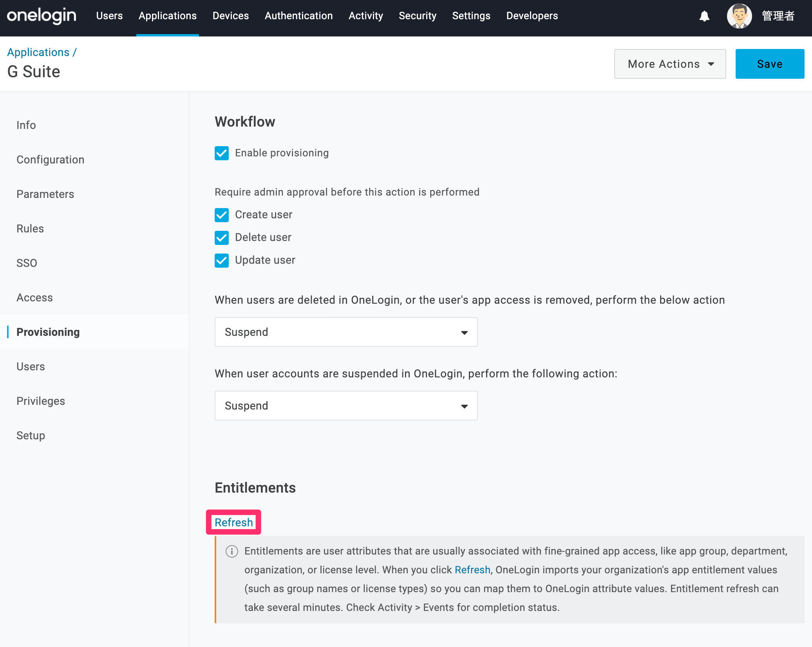Viewport: 812px width, 647px height.
Task: Toggle the Enable provisioning checkbox
Action: (222, 153)
